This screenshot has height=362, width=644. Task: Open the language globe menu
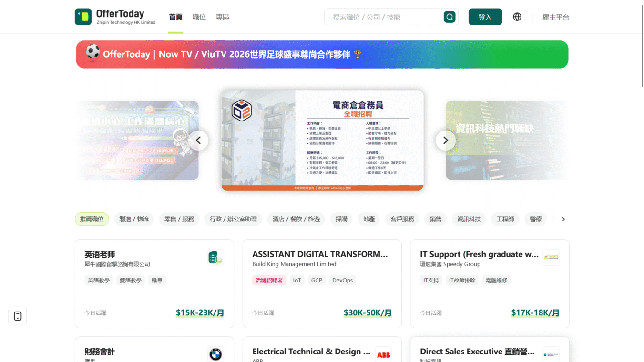pyautogui.click(x=517, y=17)
